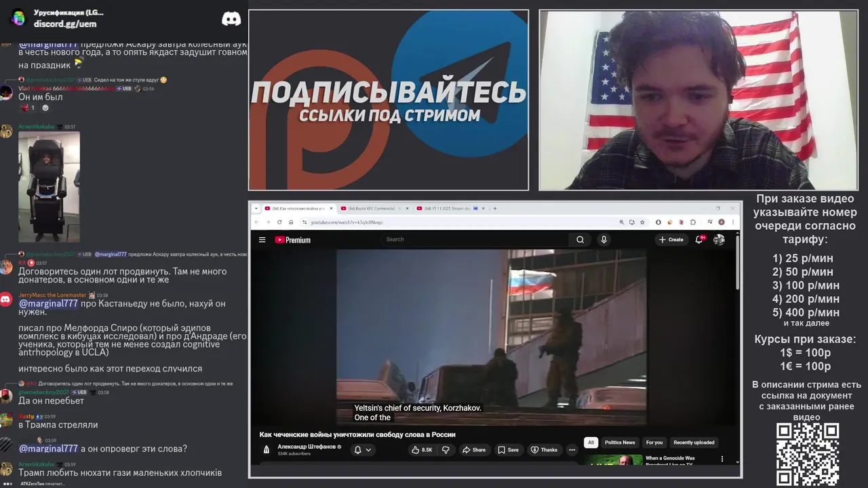Select the Recently uploaded chip
Image resolution: width=868 pixels, height=488 pixels.
(x=694, y=443)
